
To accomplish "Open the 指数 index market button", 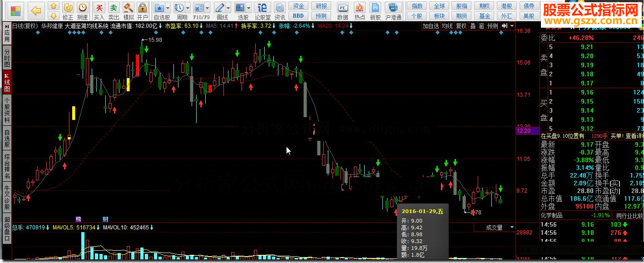I will click(417, 6).
